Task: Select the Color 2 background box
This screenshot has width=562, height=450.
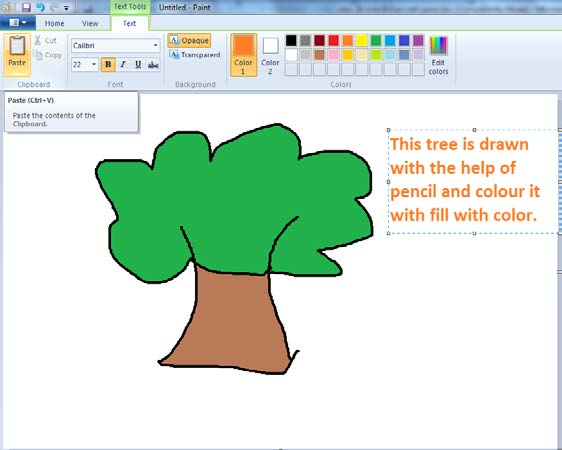Action: pos(270,55)
